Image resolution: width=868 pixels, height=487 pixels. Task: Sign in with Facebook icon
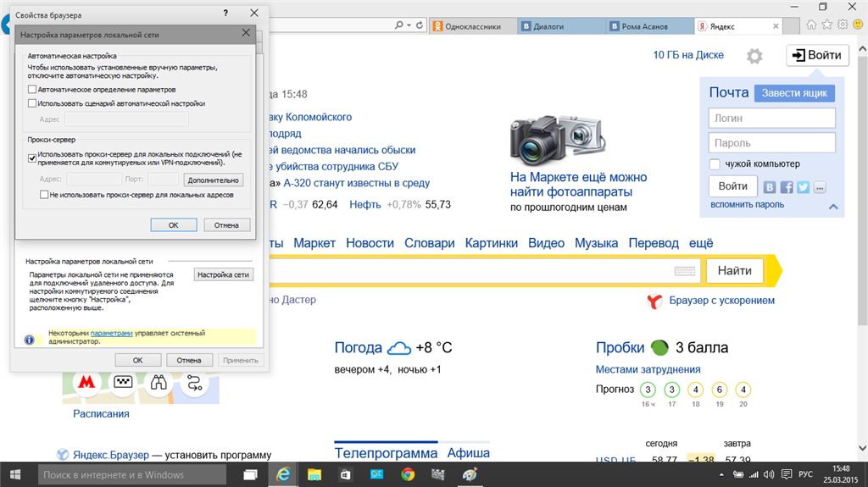(x=787, y=187)
